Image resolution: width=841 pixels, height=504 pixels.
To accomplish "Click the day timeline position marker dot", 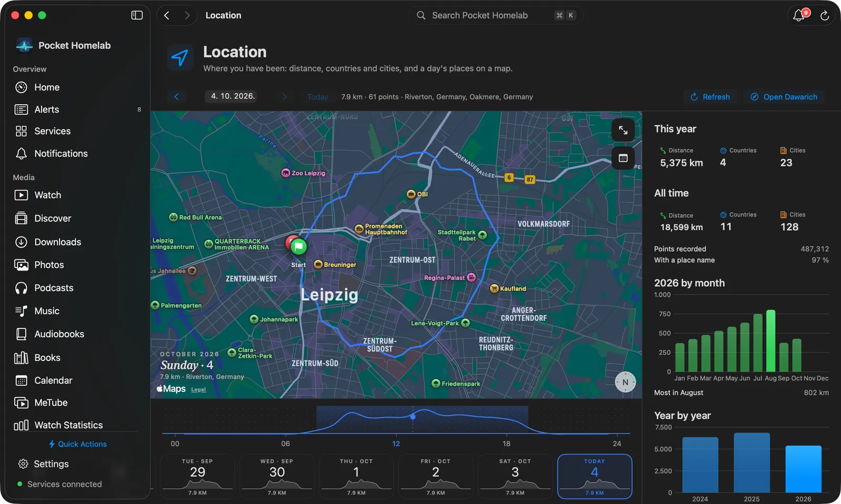I will (x=413, y=417).
